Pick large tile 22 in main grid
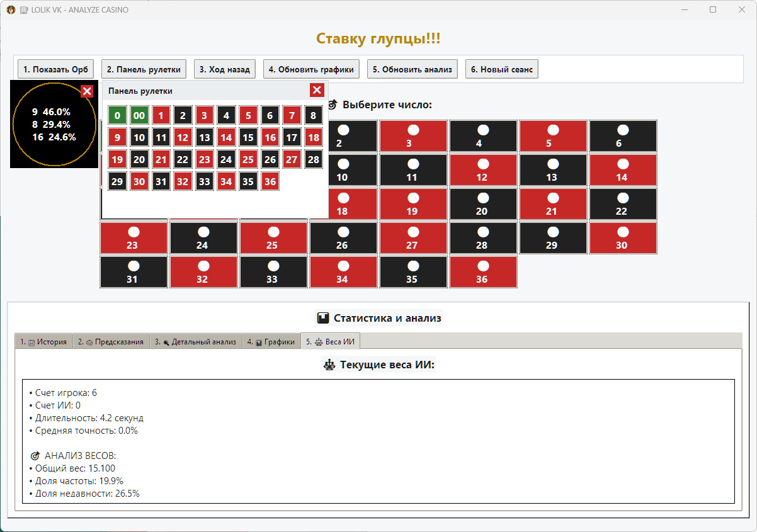Image resolution: width=757 pixels, height=532 pixels. [623, 204]
